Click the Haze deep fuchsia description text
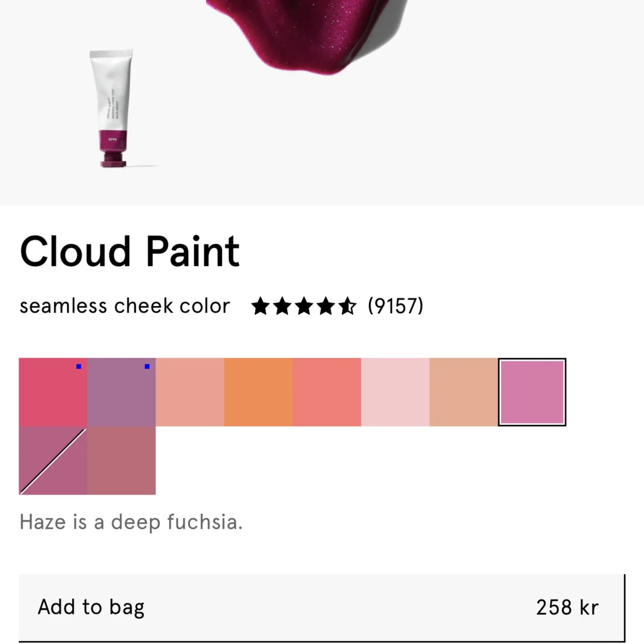The width and height of the screenshot is (644, 644). (131, 521)
